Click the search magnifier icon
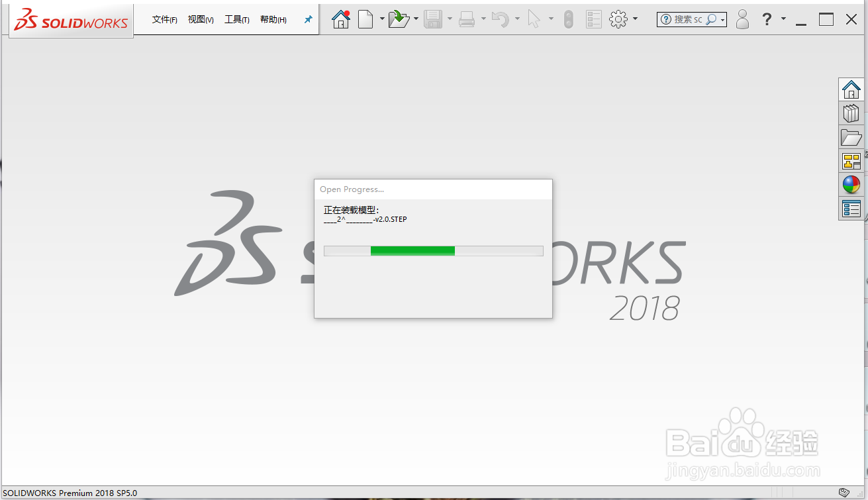This screenshot has width=868, height=500. (x=711, y=20)
